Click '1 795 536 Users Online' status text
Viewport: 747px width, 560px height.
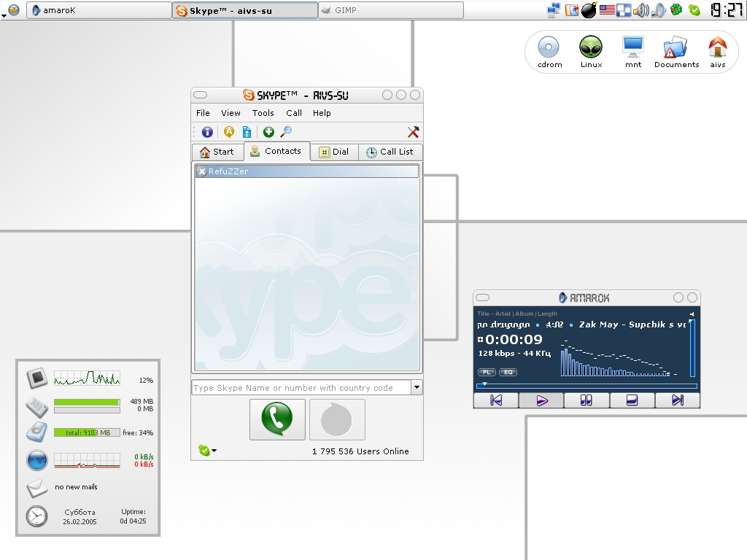click(x=360, y=451)
